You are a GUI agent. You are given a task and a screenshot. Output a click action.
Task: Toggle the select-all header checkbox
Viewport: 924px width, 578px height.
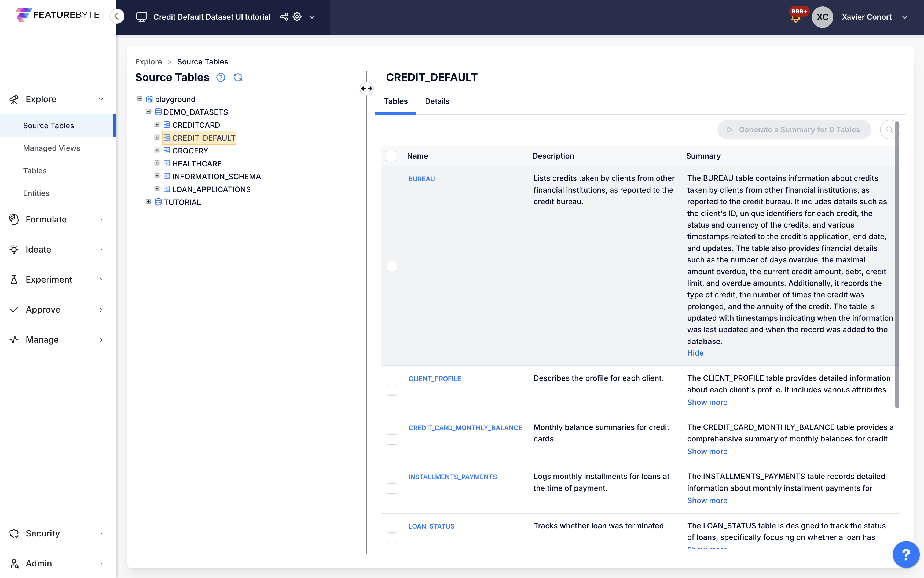coord(391,156)
